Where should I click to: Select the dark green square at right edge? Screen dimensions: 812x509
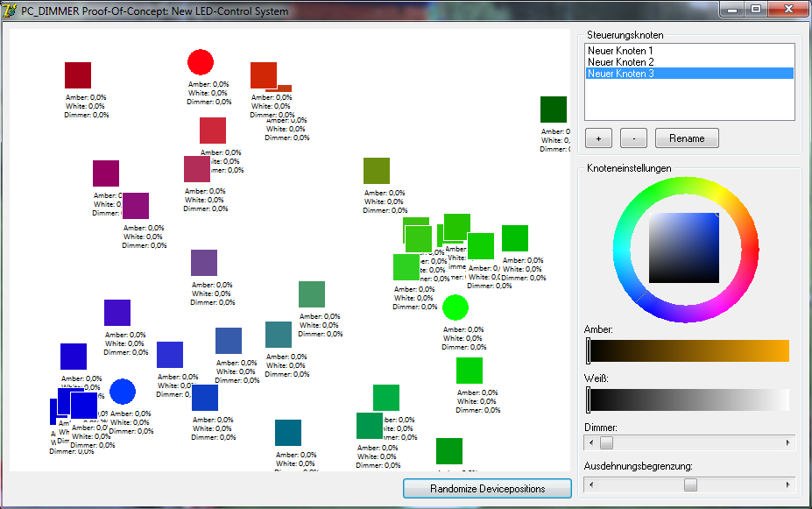[x=553, y=110]
